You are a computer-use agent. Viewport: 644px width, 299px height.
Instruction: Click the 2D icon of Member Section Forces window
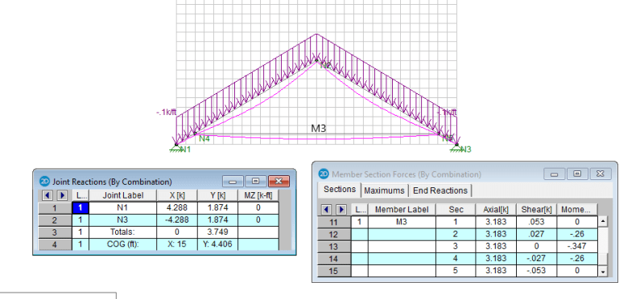coord(324,174)
